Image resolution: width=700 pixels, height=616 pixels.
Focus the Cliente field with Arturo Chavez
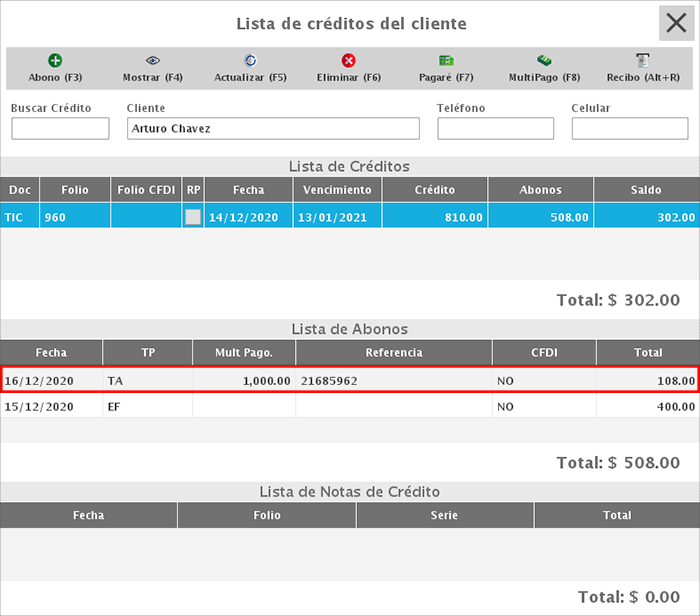(273, 129)
